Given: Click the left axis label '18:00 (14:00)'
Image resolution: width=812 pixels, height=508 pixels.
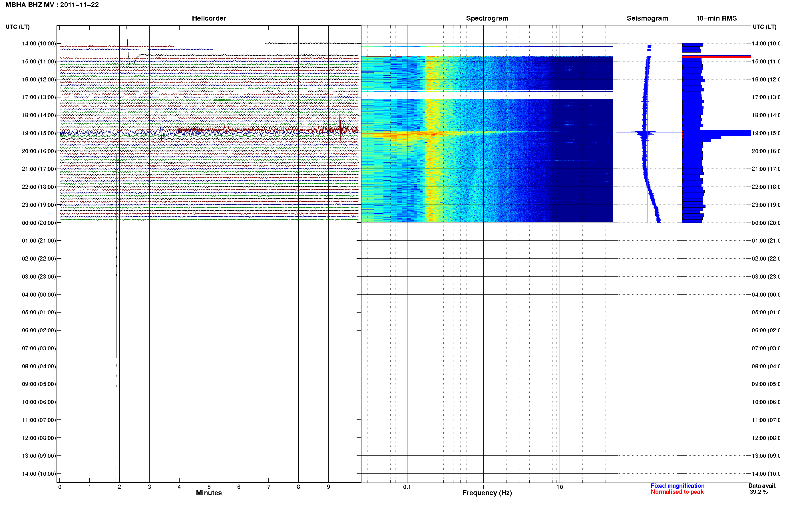Looking at the screenshot, I should click(39, 115).
